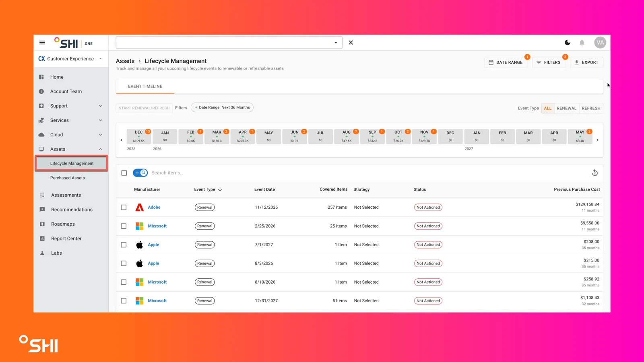Clear the top search box with X
The height and width of the screenshot is (362, 644).
[x=351, y=43]
